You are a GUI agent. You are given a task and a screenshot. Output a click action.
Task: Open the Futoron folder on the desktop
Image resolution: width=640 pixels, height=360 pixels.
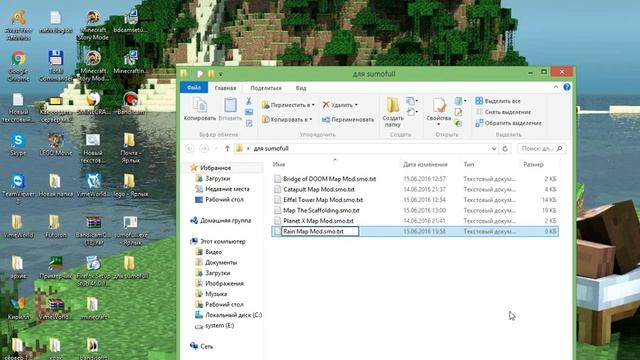56,227
